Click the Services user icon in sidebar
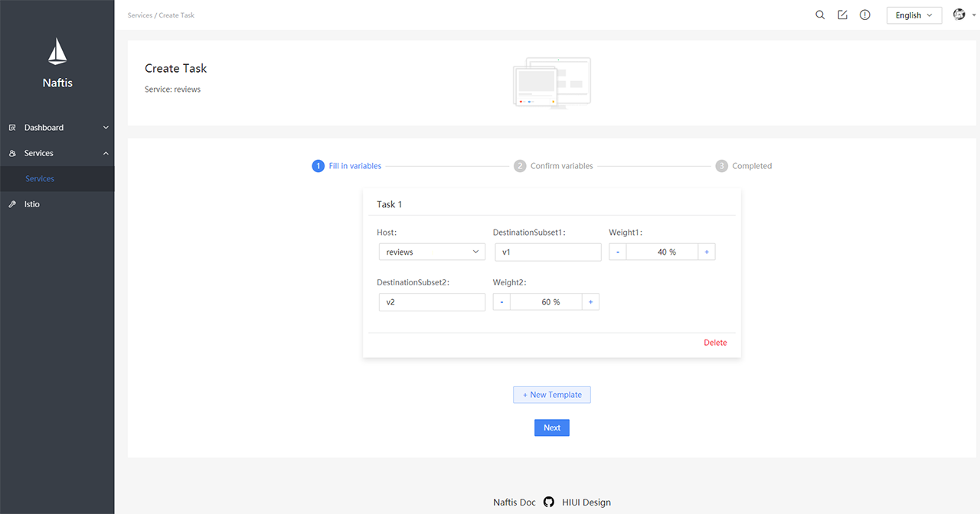 [12, 153]
